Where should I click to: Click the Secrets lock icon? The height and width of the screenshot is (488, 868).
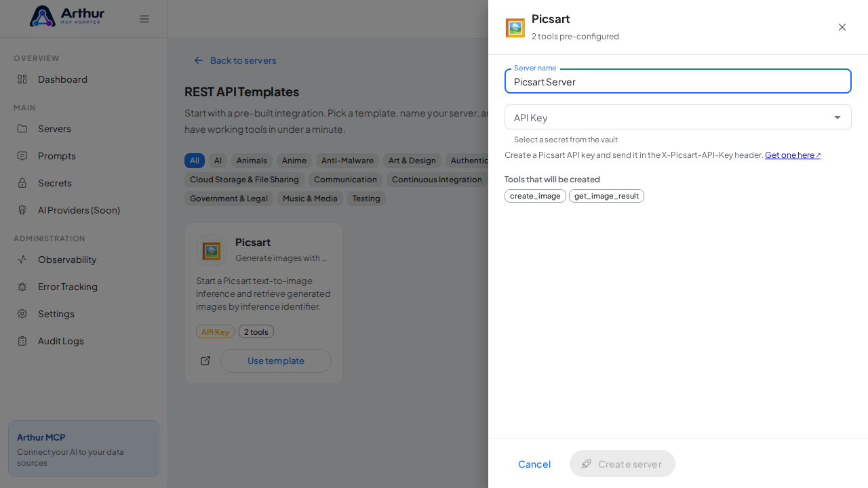tap(22, 183)
